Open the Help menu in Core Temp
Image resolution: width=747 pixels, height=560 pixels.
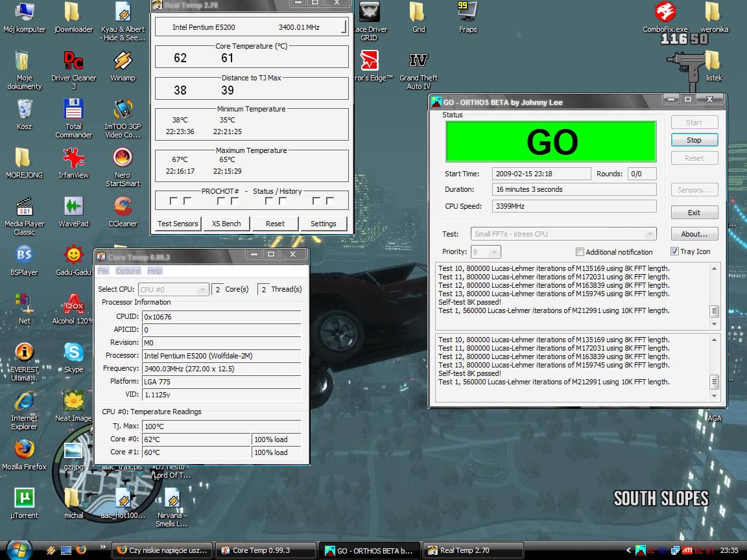pyautogui.click(x=154, y=271)
